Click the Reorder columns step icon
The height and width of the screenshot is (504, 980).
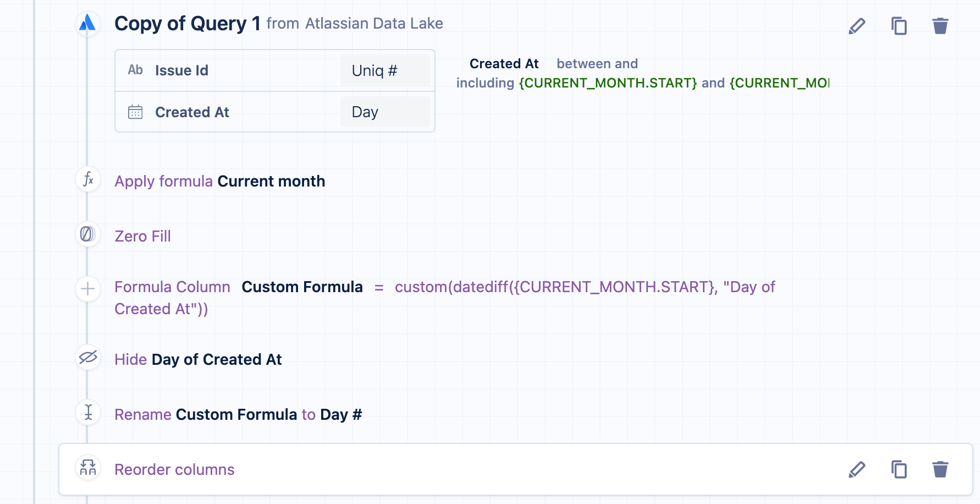[x=88, y=468]
